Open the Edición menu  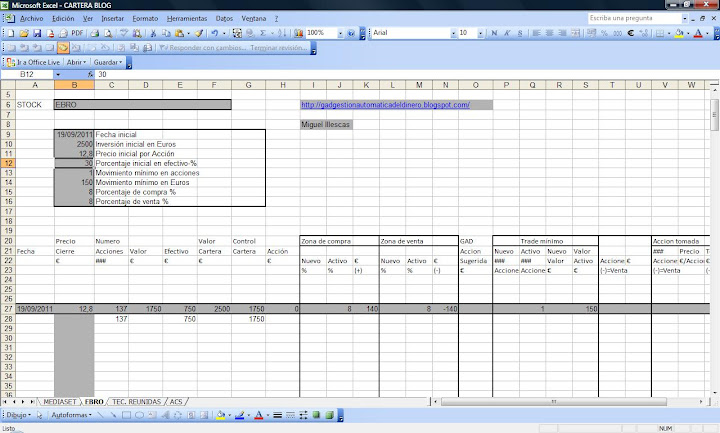click(63, 19)
